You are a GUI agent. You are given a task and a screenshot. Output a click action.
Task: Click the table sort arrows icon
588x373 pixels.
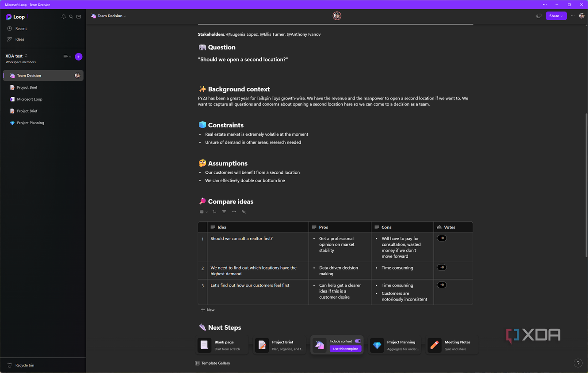214,212
